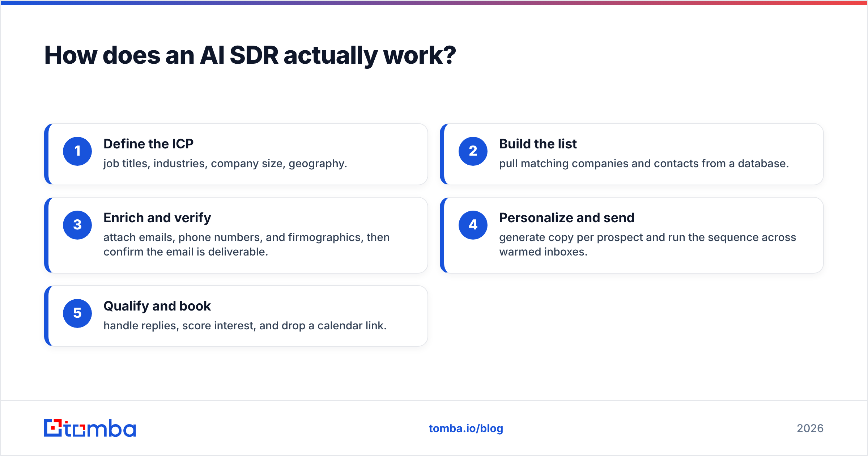Click the heading 'How does an AI SDR actually work?'
This screenshot has height=456, width=868.
[250, 56]
